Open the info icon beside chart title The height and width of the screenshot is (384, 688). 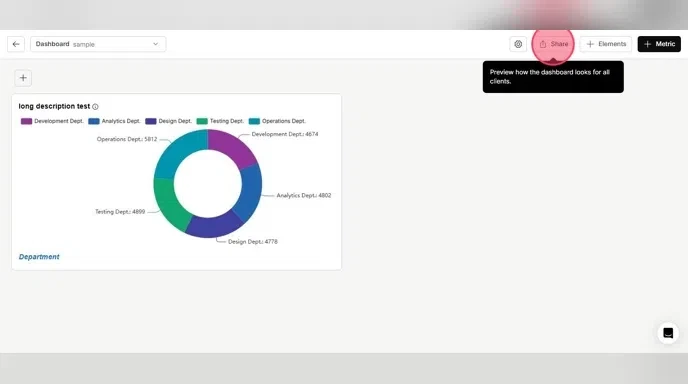point(95,107)
